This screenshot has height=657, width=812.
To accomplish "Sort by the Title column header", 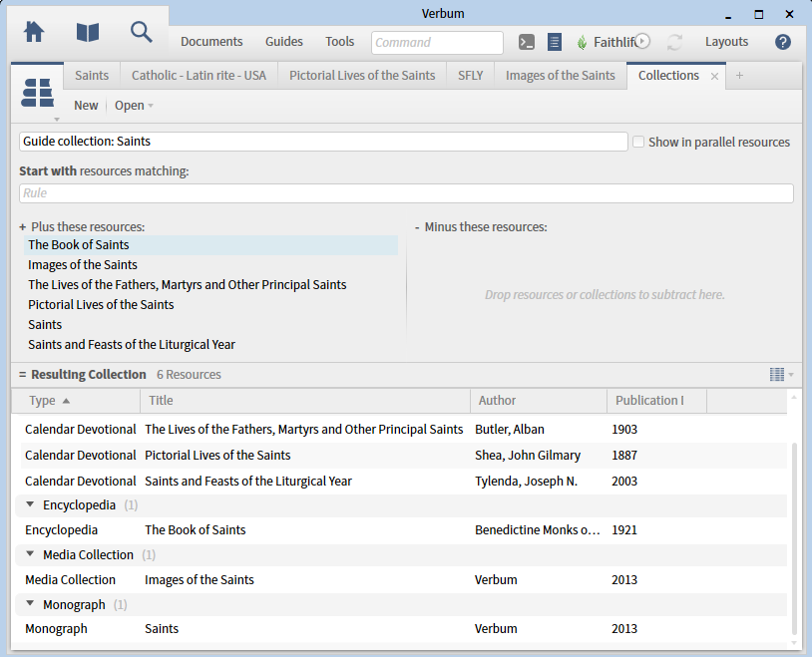I will pos(305,400).
